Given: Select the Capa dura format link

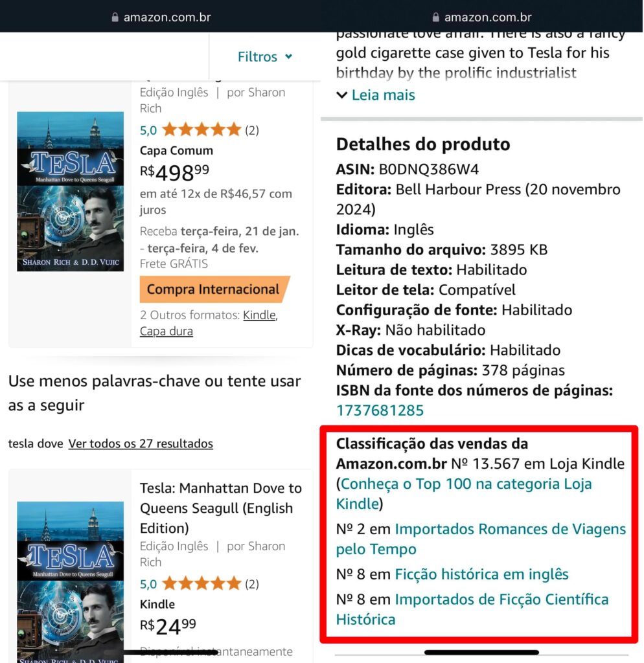Looking at the screenshot, I should (x=167, y=331).
